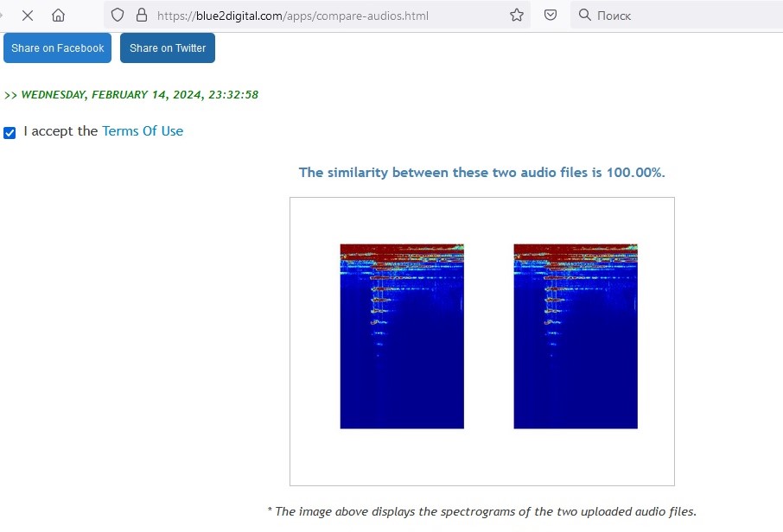Stop page loading with the X button
This screenshot has width=783, height=532.
coord(28,16)
